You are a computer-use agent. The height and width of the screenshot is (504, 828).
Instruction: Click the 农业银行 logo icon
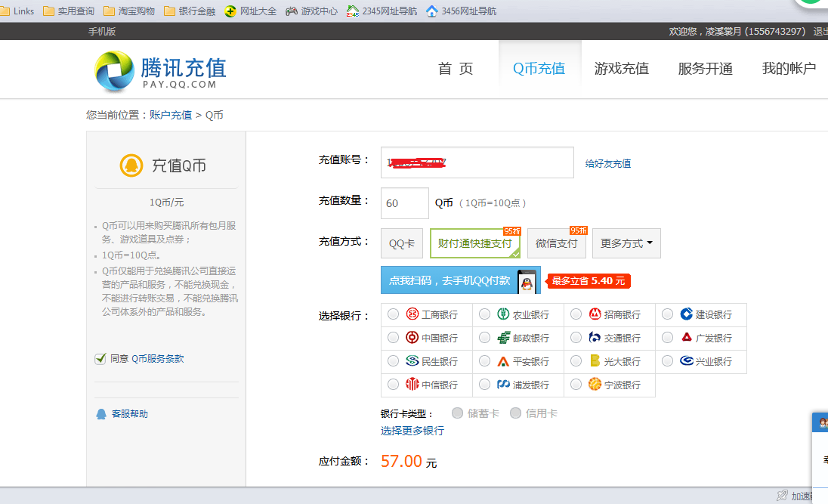point(503,314)
